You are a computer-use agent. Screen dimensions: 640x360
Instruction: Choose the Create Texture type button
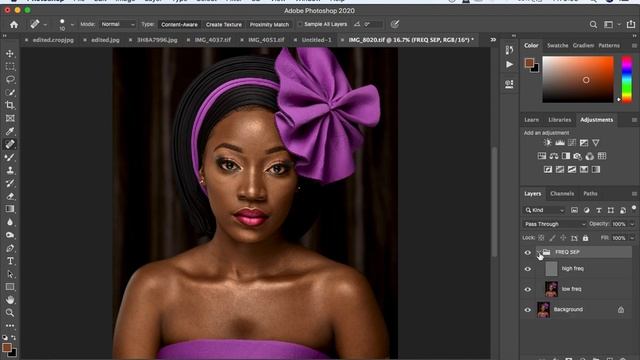(x=224, y=24)
